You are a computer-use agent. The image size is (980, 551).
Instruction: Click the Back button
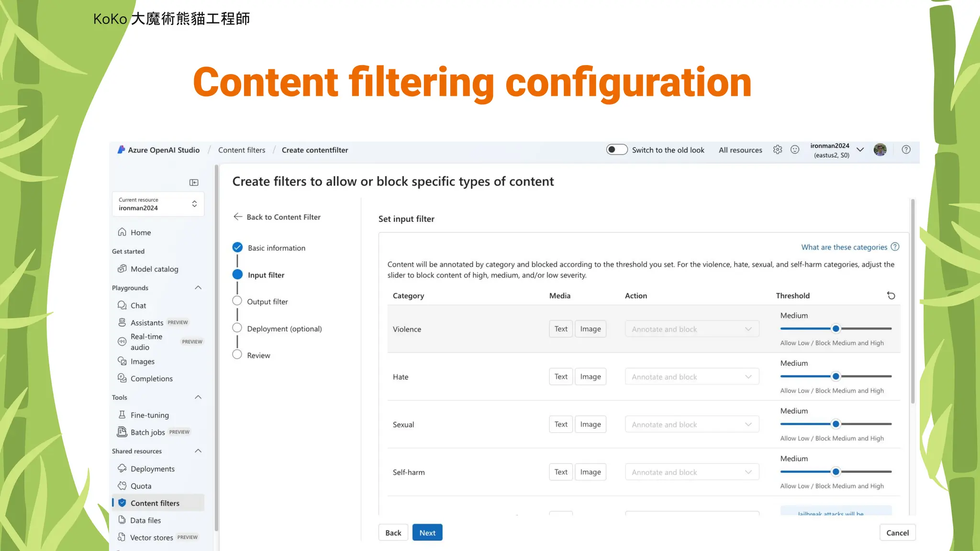[x=393, y=532]
